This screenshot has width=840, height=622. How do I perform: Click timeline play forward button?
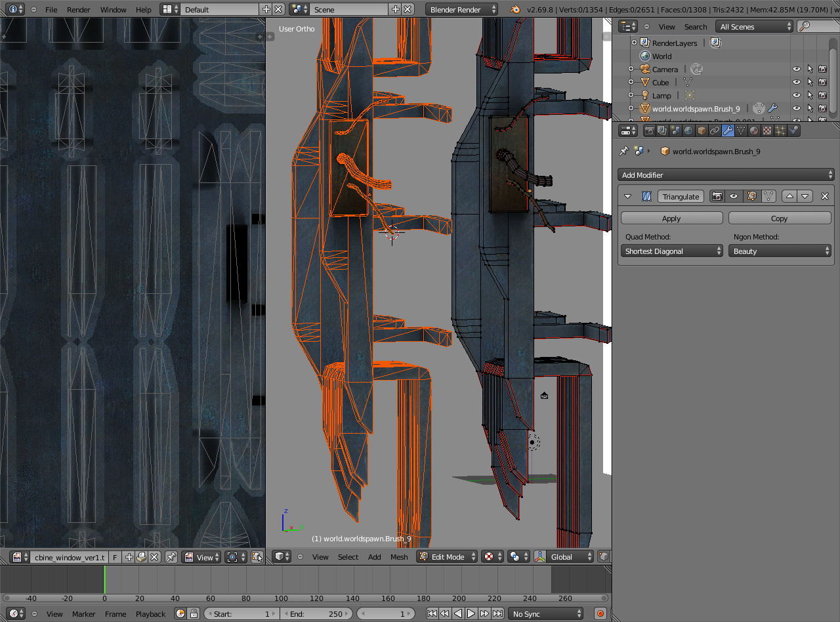point(471,613)
